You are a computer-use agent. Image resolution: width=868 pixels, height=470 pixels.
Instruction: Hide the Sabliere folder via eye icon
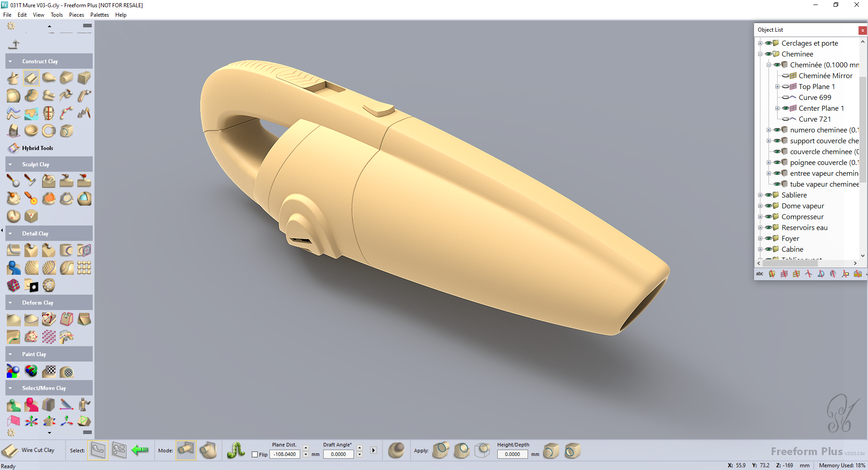[x=768, y=195]
